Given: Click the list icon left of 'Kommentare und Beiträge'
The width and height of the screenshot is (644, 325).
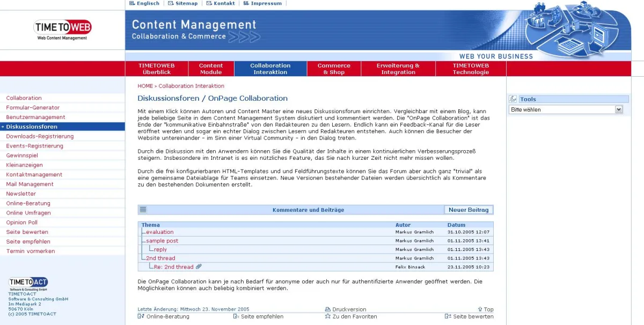Looking at the screenshot, I should 142,209.
